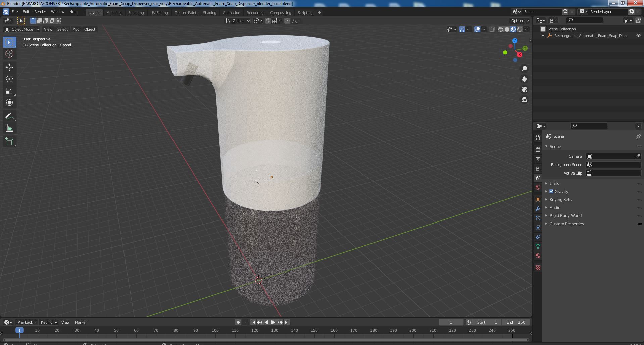The width and height of the screenshot is (644, 345).
Task: Activate the Scale tool
Action: [x=9, y=91]
